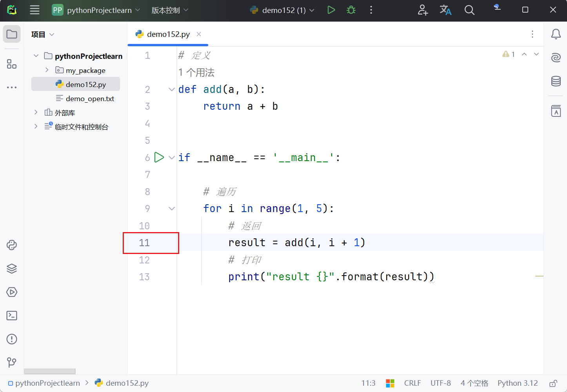Open the Database tool window

click(x=556, y=81)
